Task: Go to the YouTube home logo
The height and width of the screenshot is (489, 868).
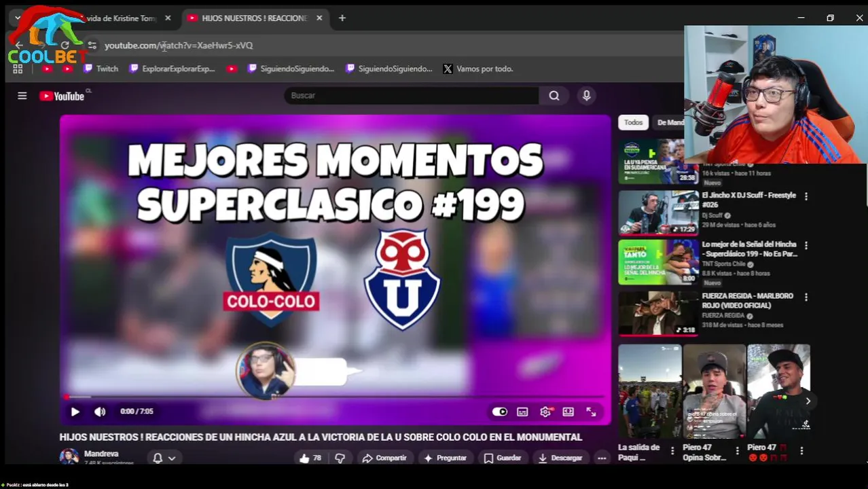Action: coord(62,96)
